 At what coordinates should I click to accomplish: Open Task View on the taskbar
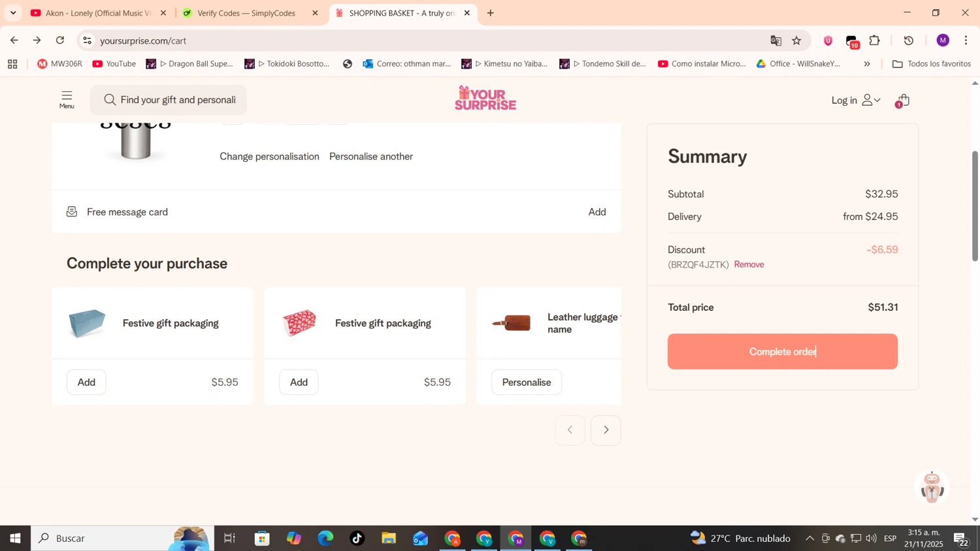(x=230, y=539)
